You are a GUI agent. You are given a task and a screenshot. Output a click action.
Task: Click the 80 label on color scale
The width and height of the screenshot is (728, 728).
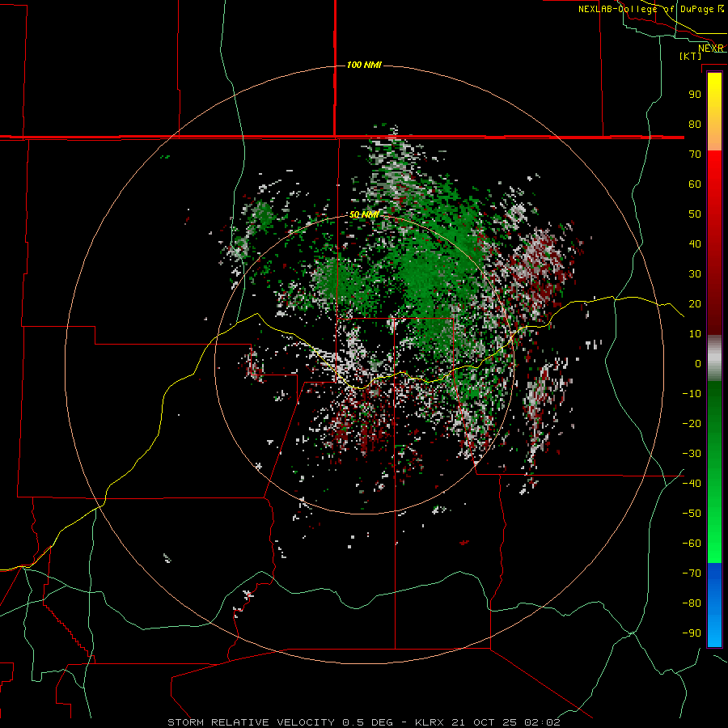tap(695, 124)
